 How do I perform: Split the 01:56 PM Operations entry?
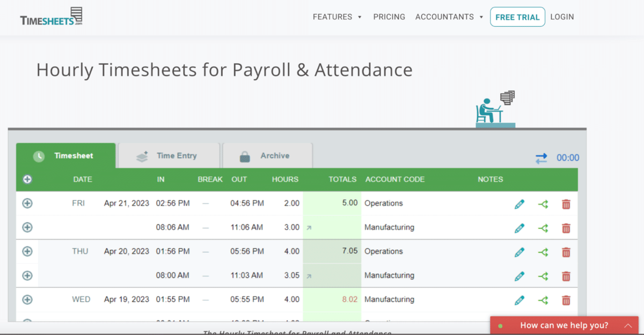coord(543,252)
